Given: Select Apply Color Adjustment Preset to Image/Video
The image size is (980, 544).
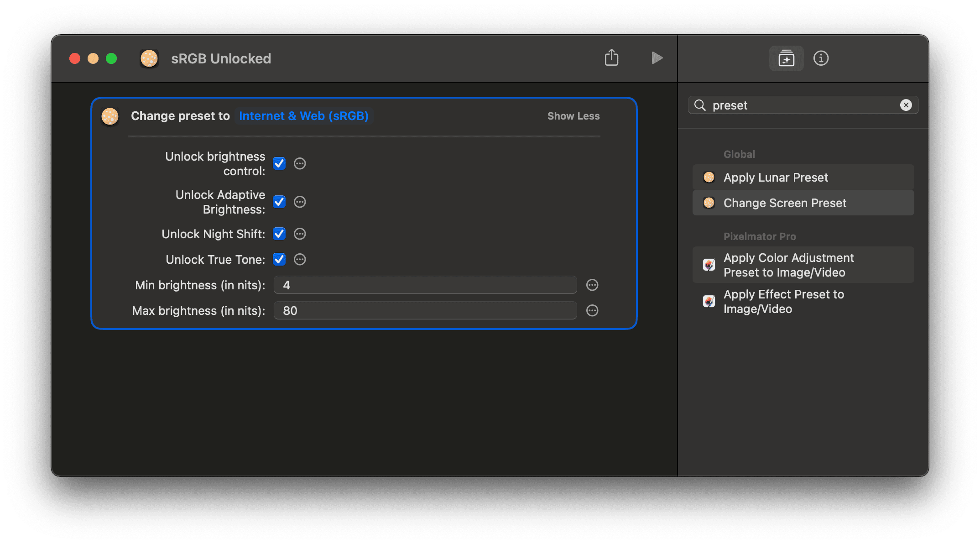Looking at the screenshot, I should pos(803,265).
